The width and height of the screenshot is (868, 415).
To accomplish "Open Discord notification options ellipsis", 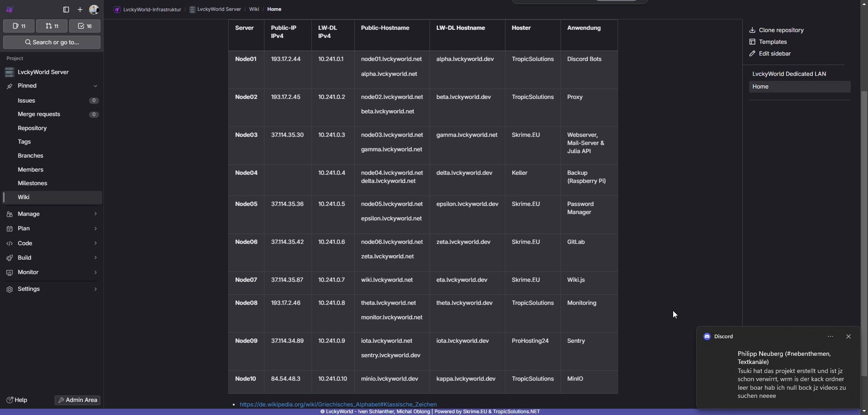I will [830, 336].
